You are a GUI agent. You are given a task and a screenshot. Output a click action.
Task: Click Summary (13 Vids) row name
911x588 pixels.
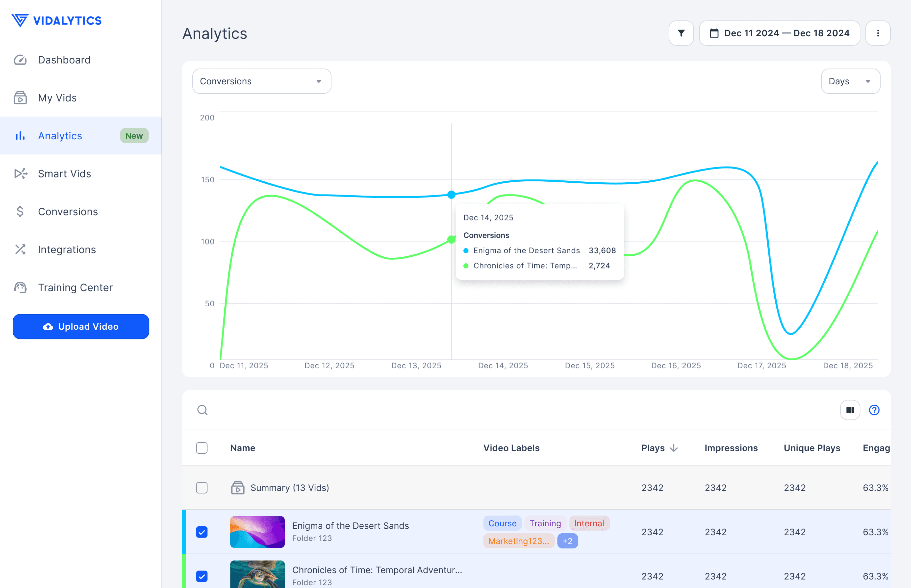click(290, 488)
